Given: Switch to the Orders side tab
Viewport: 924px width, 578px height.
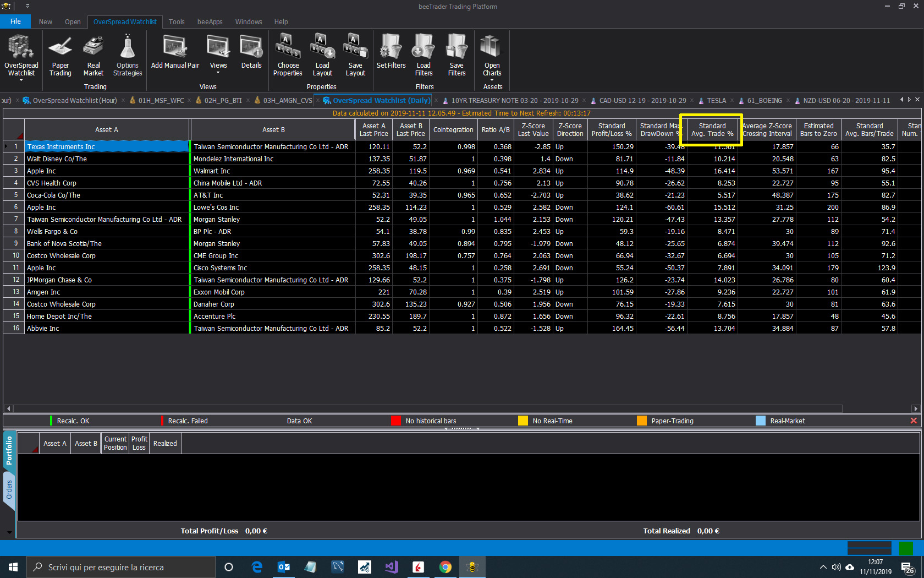Looking at the screenshot, I should 9,489.
